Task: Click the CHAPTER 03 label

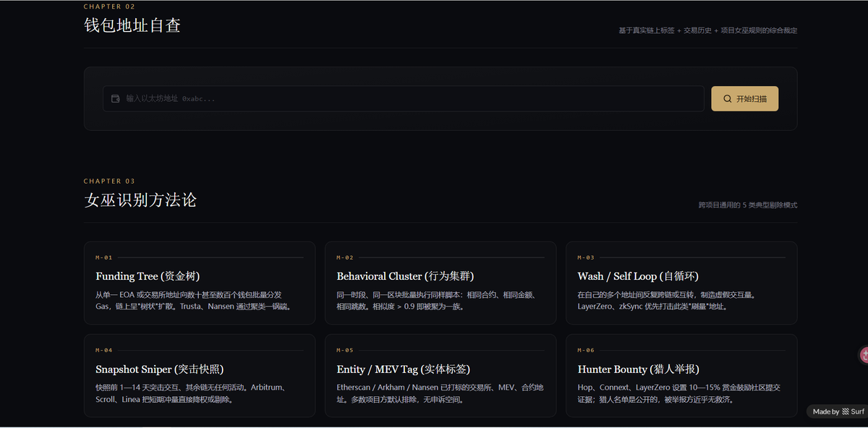Action: pos(109,181)
